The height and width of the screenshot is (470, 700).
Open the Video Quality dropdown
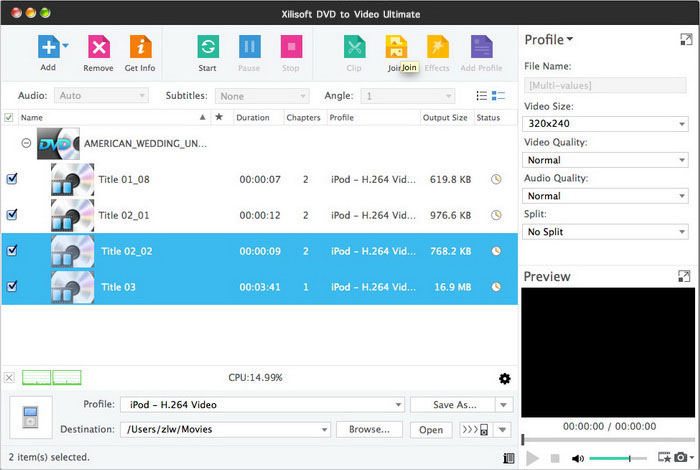pos(605,160)
